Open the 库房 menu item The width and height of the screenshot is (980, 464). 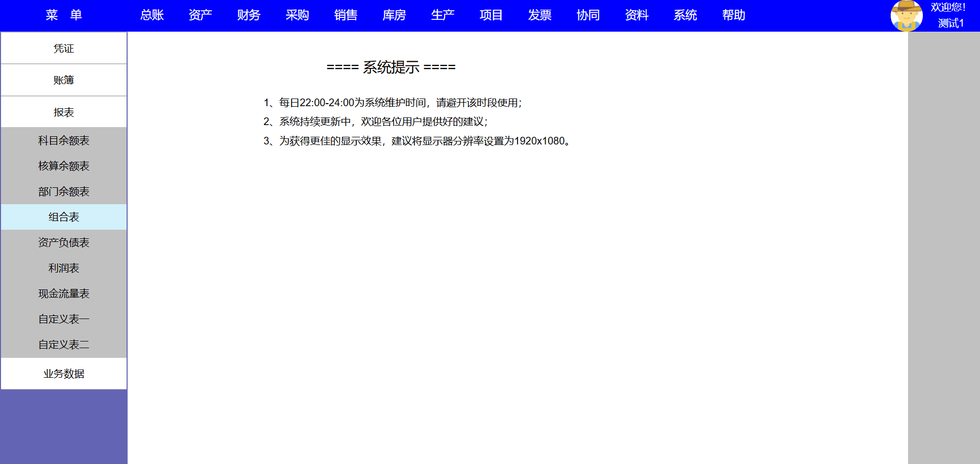click(394, 15)
